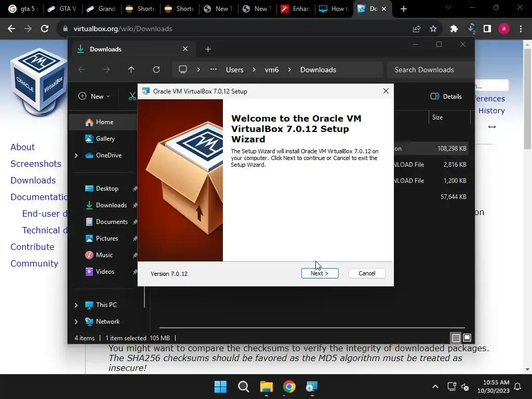Close the Oracle VM VirtualBox Setup dialog

(x=386, y=91)
